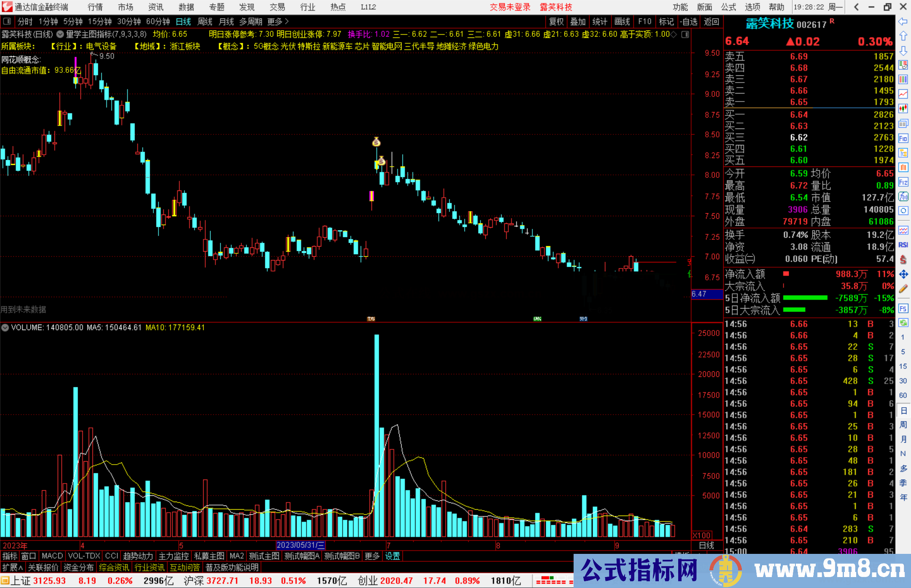Click 交易未登录 login link
911x588 pixels.
tap(510, 7)
